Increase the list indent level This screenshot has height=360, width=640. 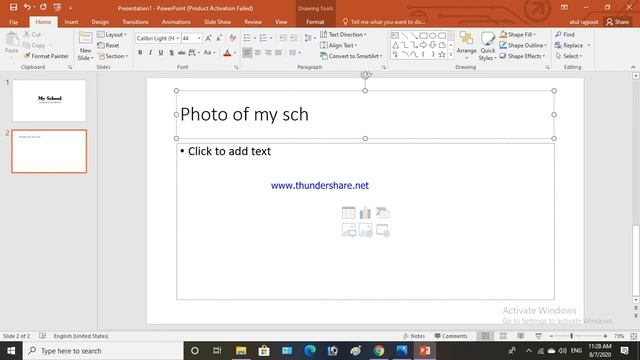293,38
